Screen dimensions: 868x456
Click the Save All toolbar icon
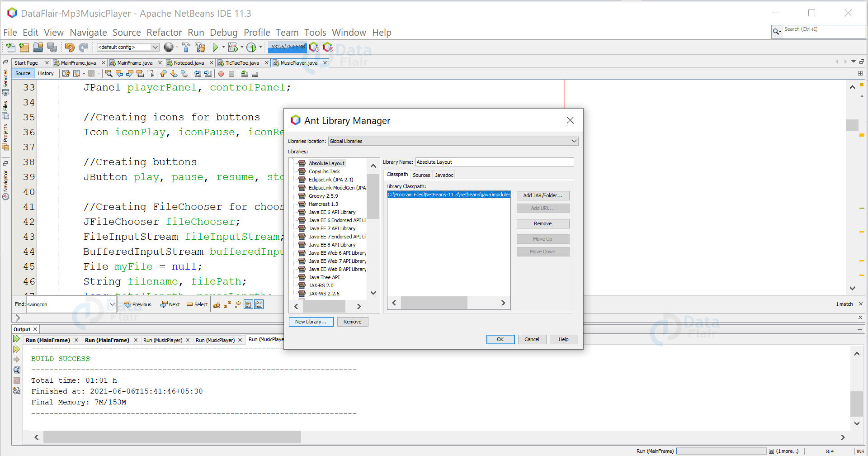52,47
